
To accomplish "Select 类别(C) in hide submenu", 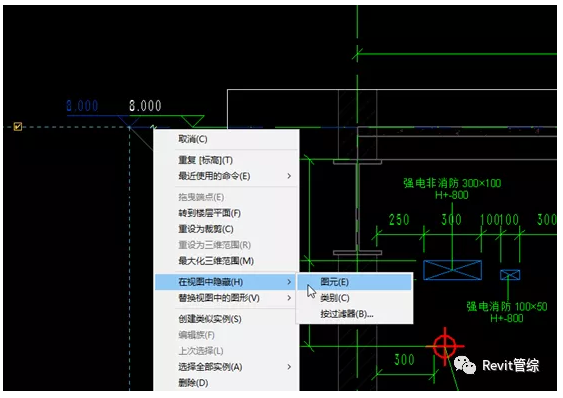I will (x=354, y=298).
